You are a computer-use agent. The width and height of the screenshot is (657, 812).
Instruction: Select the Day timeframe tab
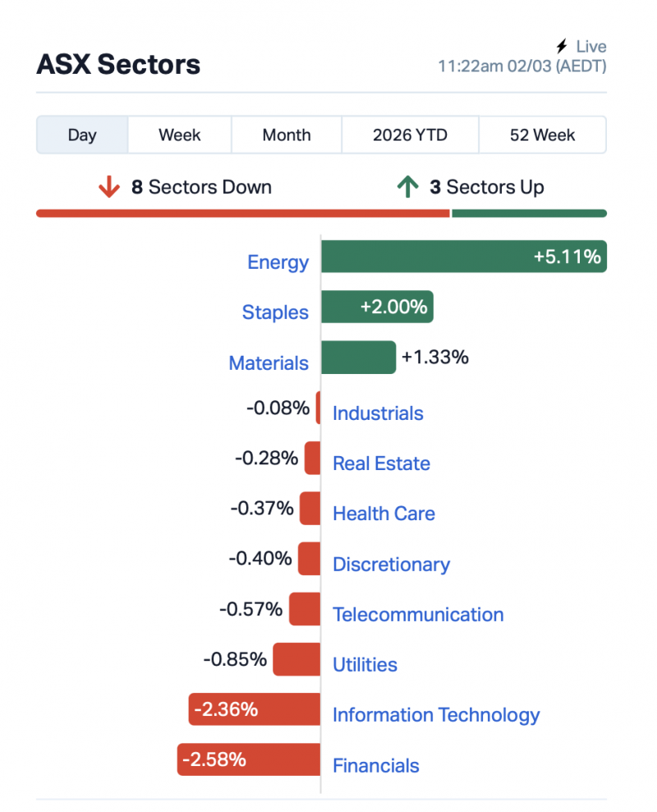coord(82,135)
